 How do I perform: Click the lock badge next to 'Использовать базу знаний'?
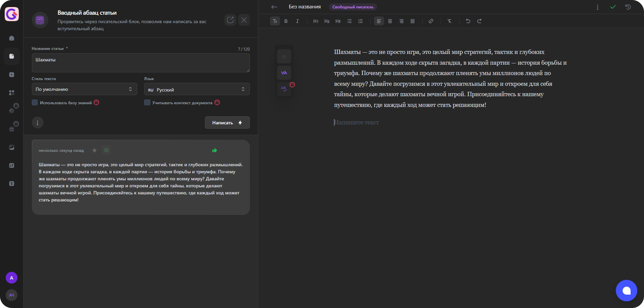click(97, 103)
